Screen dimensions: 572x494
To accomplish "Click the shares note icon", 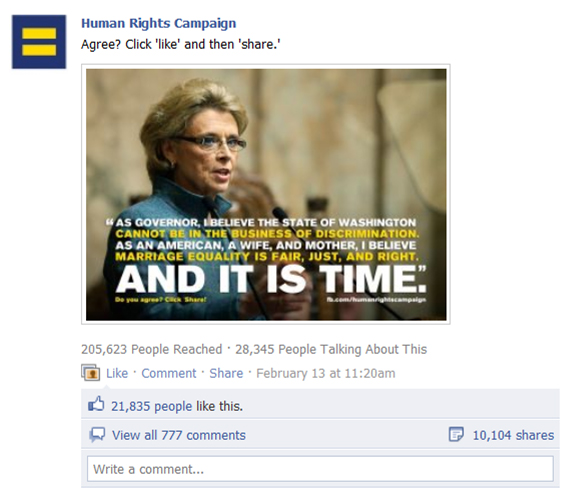I will pyautogui.click(x=456, y=434).
